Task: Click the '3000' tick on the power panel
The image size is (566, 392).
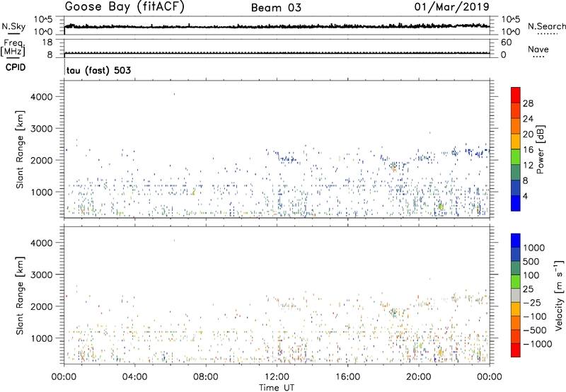Action: point(42,129)
